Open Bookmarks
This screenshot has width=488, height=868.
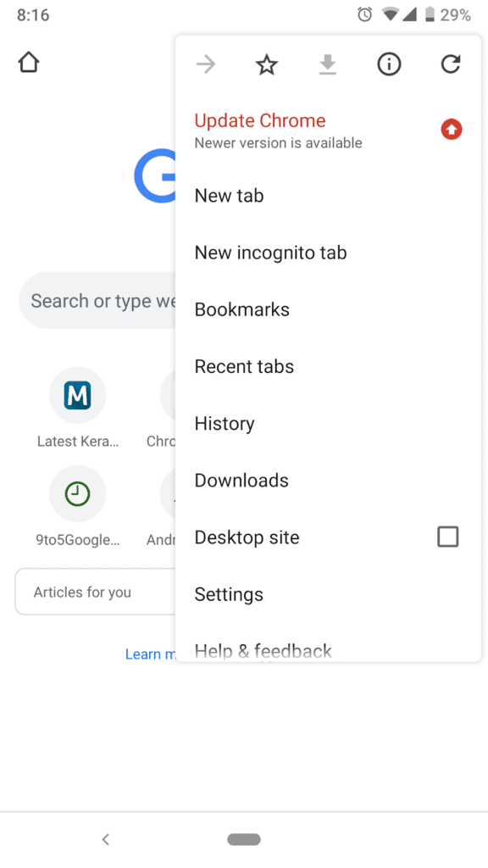(241, 309)
